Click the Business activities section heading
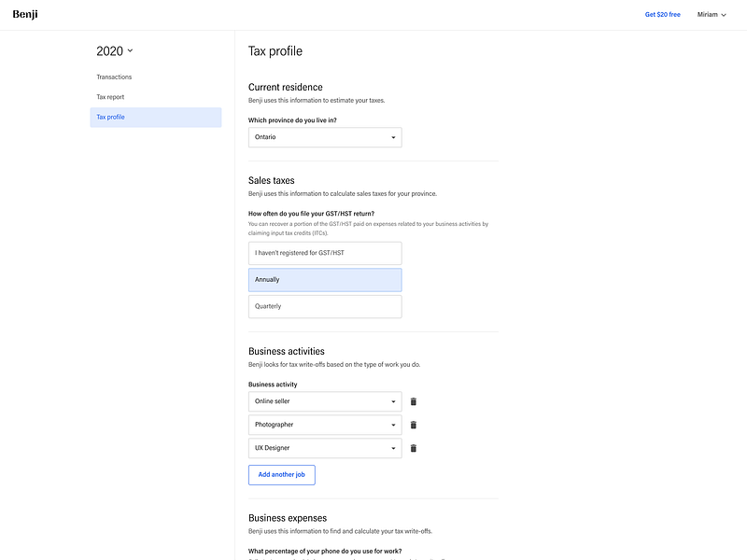This screenshot has height=560, width=747. 287,352
